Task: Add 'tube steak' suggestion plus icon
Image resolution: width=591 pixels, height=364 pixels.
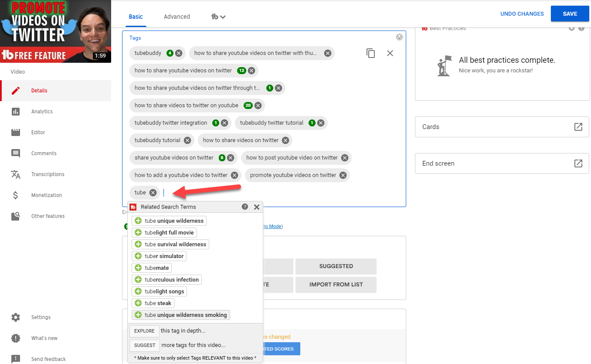Action: point(138,303)
